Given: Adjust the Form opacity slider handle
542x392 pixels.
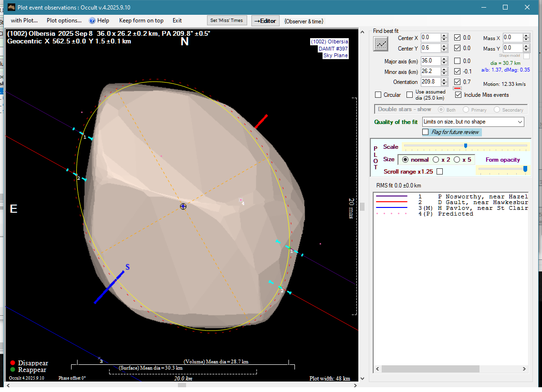Looking at the screenshot, I should click(x=525, y=168).
